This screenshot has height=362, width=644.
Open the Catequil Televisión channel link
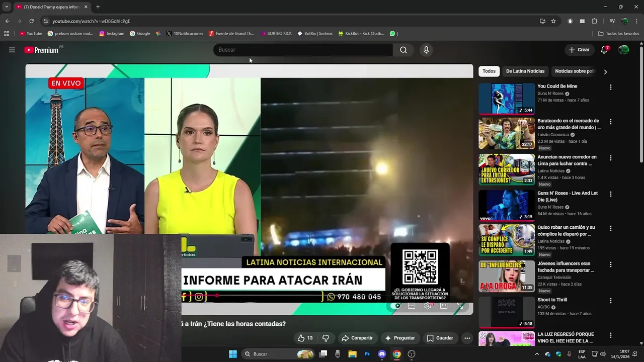554,278
